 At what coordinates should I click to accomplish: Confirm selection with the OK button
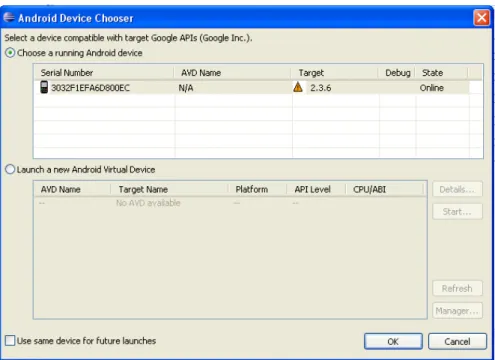click(393, 341)
